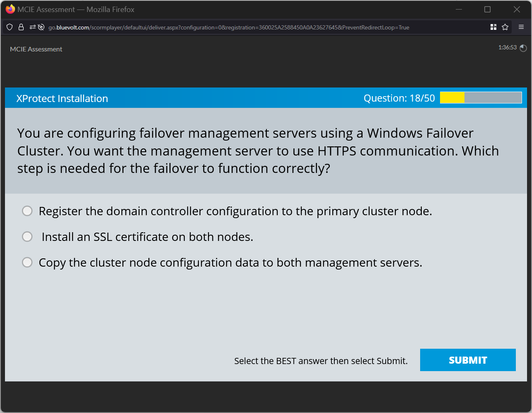This screenshot has width=532, height=413.
Task: Select 'Install an SSL certificate on both nodes'
Action: pyautogui.click(x=27, y=236)
